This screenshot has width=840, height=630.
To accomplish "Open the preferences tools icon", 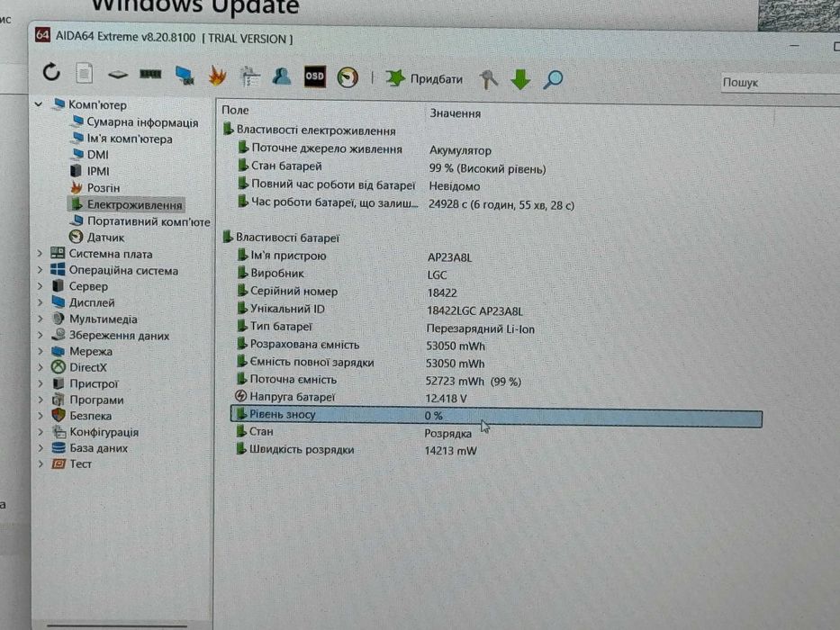I will point(249,76).
